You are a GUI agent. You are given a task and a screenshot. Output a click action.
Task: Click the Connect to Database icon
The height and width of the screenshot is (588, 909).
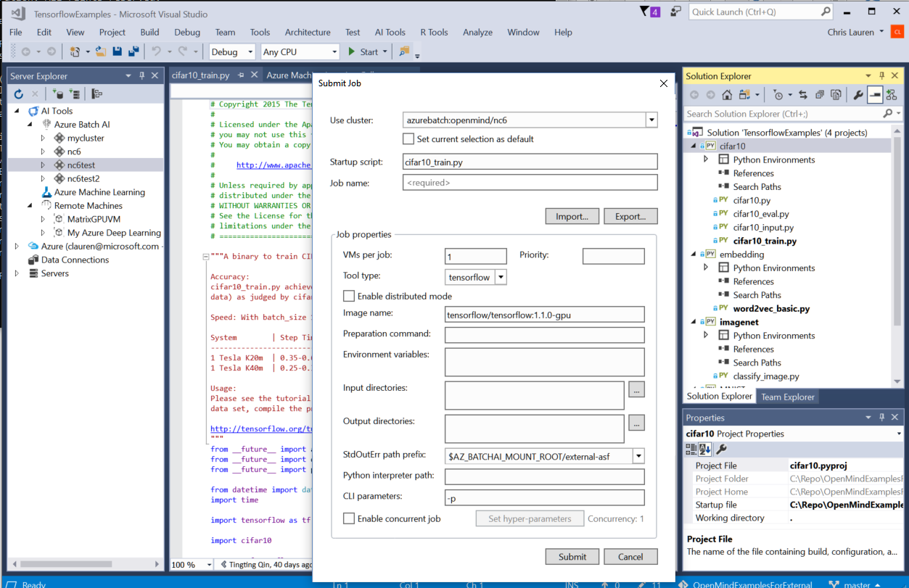pos(56,94)
